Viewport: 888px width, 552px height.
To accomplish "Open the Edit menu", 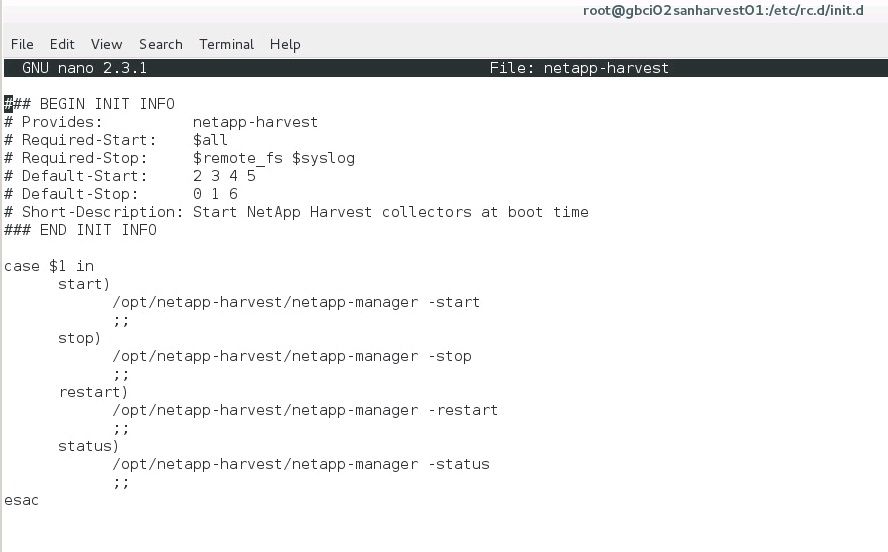I will (62, 44).
